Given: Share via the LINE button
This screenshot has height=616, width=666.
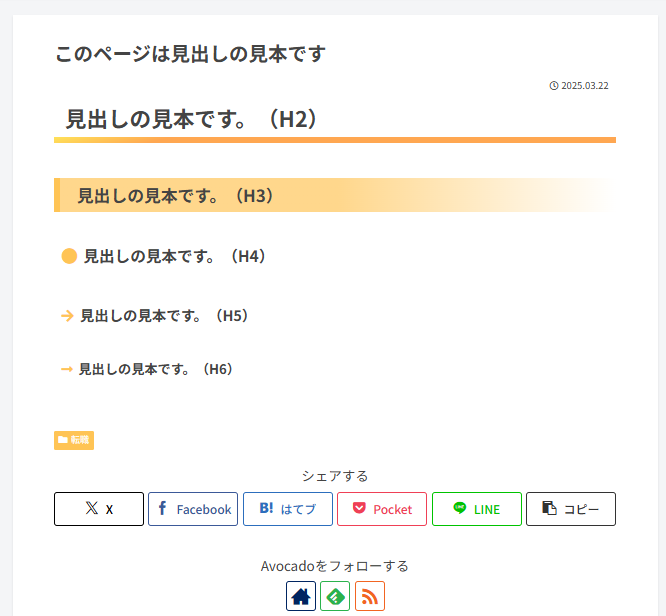Looking at the screenshot, I should click(x=476, y=509).
